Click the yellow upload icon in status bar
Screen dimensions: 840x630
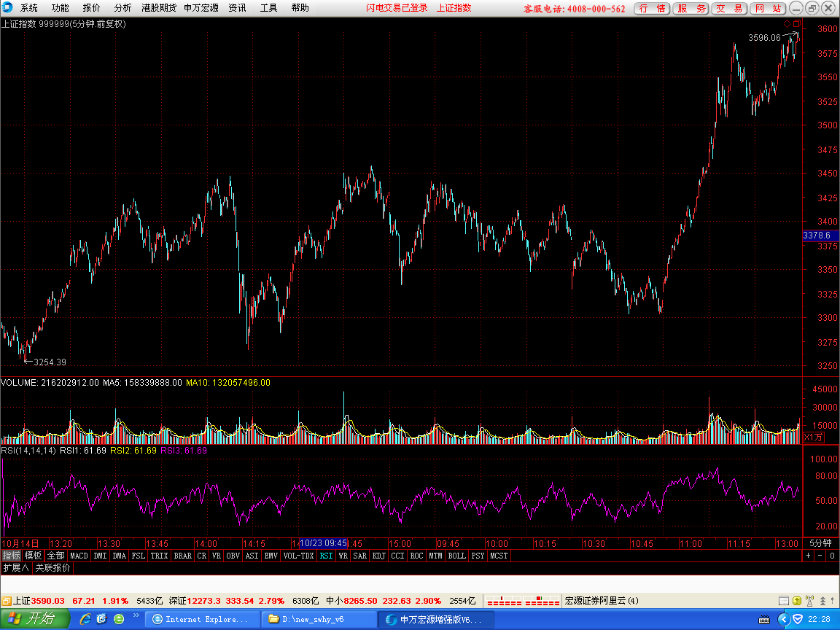coord(796,601)
